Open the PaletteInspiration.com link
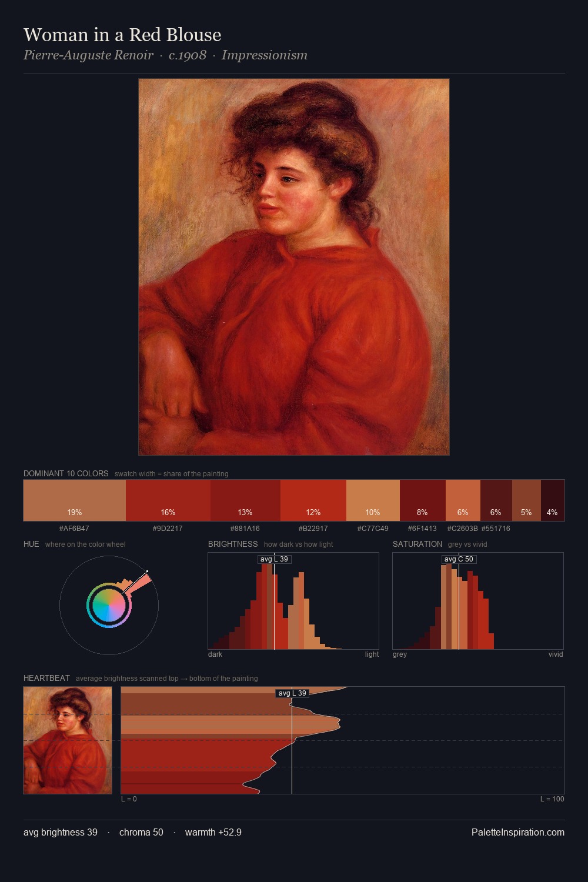 pyautogui.click(x=518, y=832)
